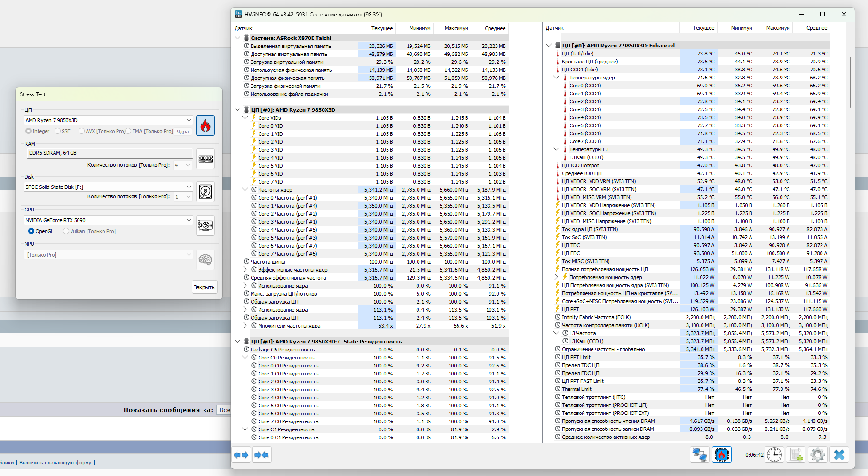Click the right Среднее column header

[812, 28]
